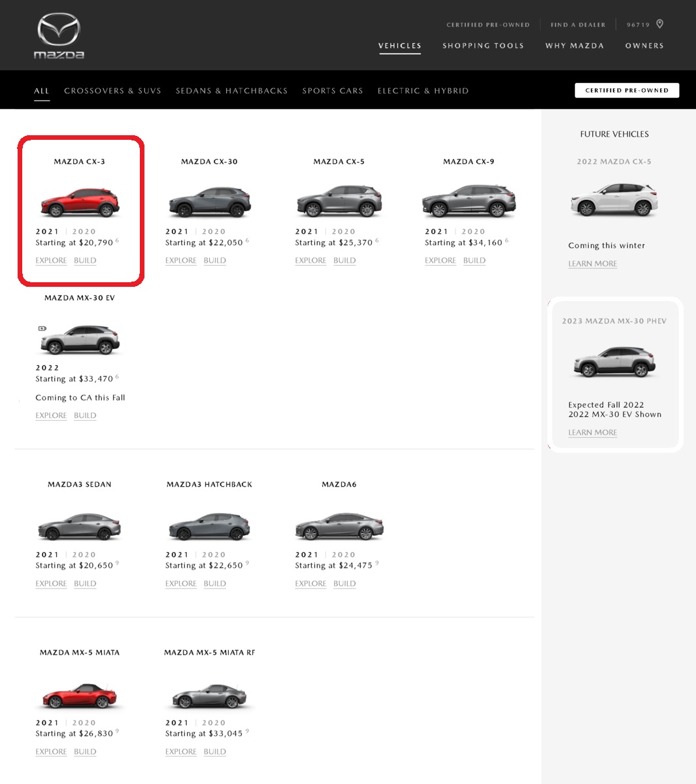Explore the Mazda MX-30 EV

click(51, 415)
